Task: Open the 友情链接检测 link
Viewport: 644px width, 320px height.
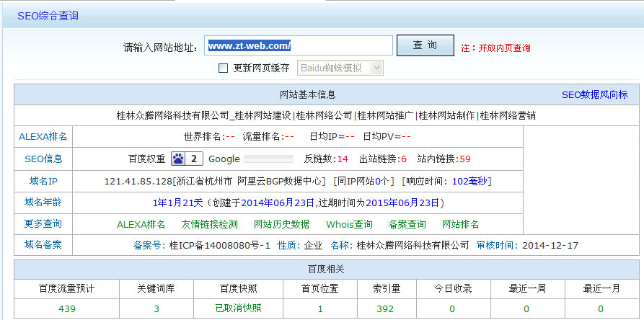Action: pos(209,224)
